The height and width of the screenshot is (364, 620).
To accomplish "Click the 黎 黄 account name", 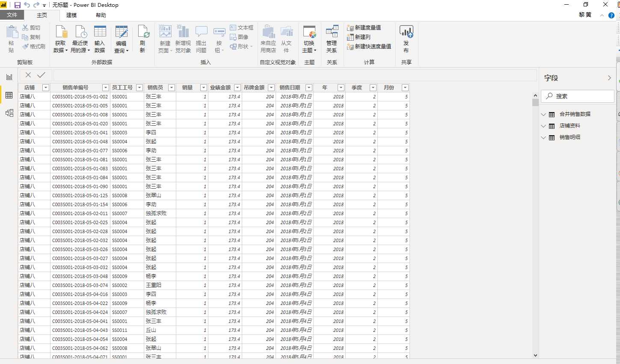I will click(585, 15).
